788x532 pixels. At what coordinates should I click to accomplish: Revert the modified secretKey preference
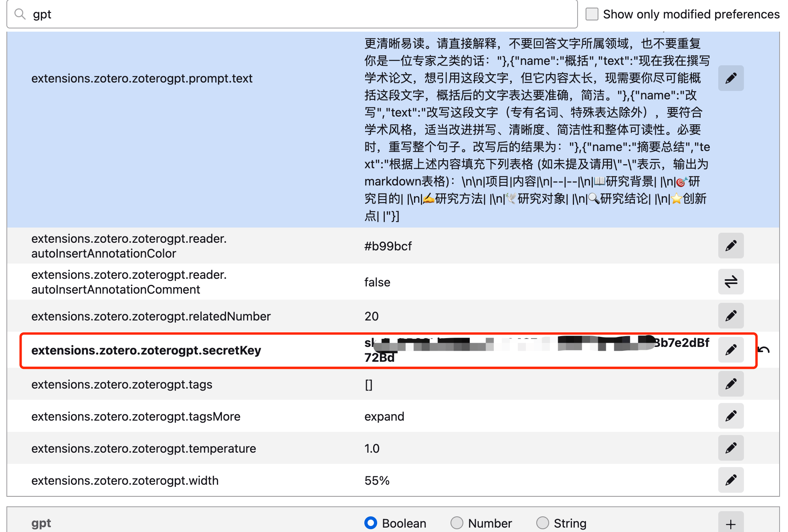tap(764, 349)
